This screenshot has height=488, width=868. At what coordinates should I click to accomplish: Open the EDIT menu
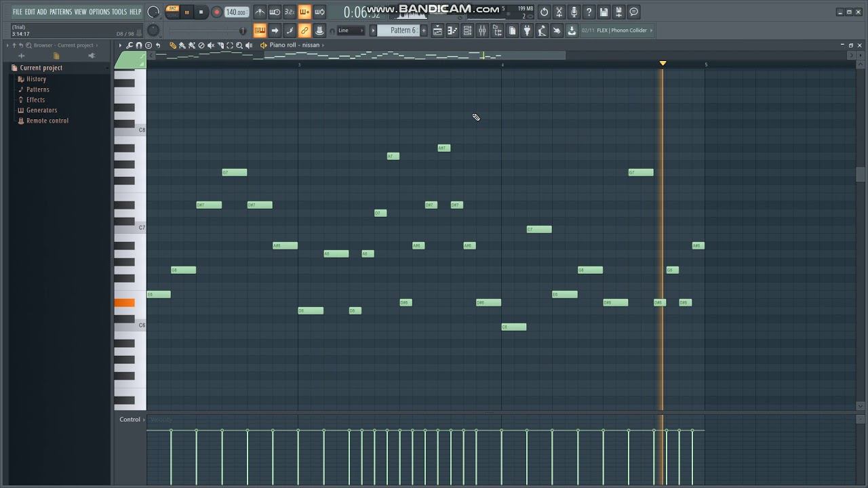[x=30, y=12]
